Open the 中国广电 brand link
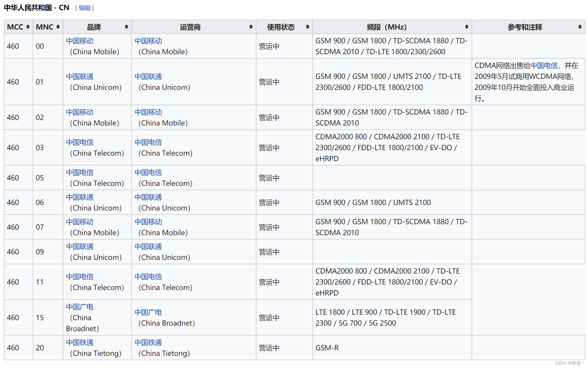The width and height of the screenshot is (588, 368). [x=79, y=307]
